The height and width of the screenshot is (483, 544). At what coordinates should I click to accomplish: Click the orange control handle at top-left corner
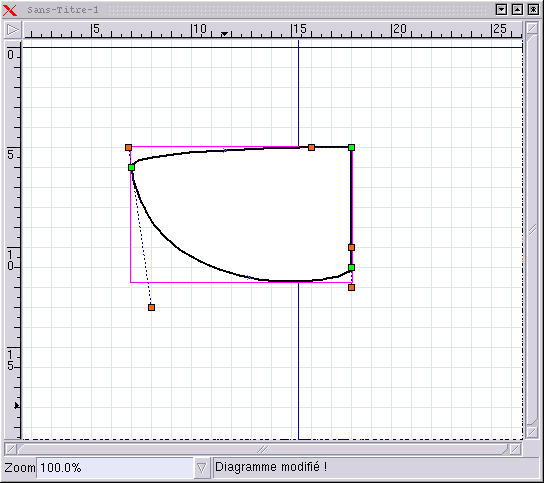[x=128, y=147]
